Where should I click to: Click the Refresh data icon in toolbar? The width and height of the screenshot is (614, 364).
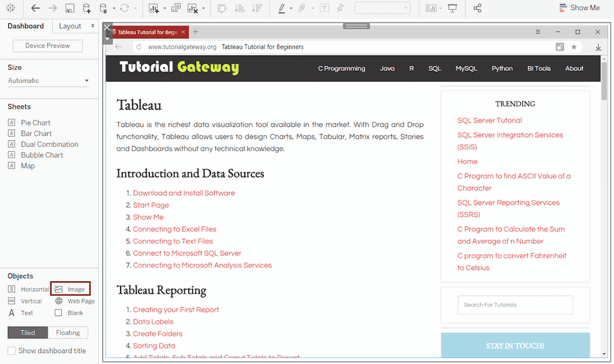click(x=125, y=8)
